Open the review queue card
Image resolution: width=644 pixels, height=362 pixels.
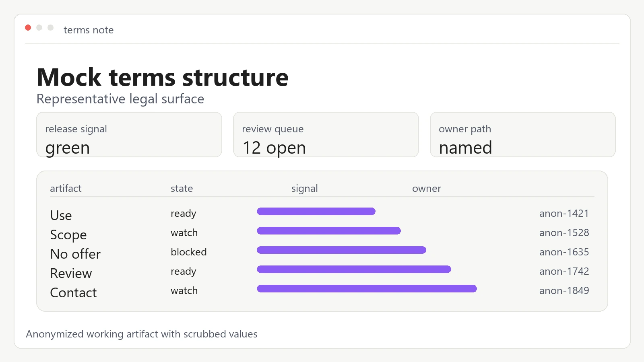click(x=326, y=134)
